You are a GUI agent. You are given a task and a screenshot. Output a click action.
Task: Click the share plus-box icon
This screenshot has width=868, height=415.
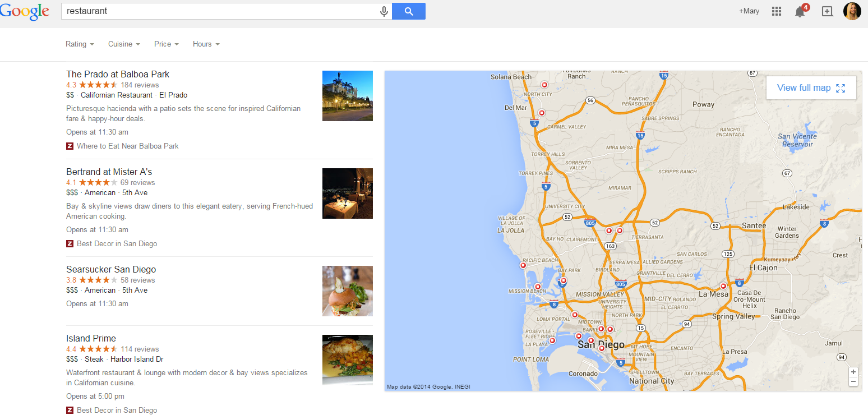point(827,11)
